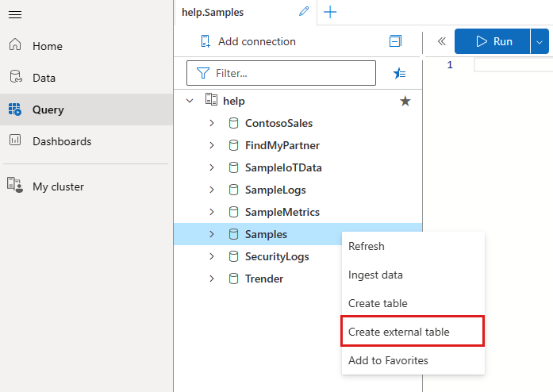Collapse the help cluster tree
The height and width of the screenshot is (392, 553).
tap(190, 101)
